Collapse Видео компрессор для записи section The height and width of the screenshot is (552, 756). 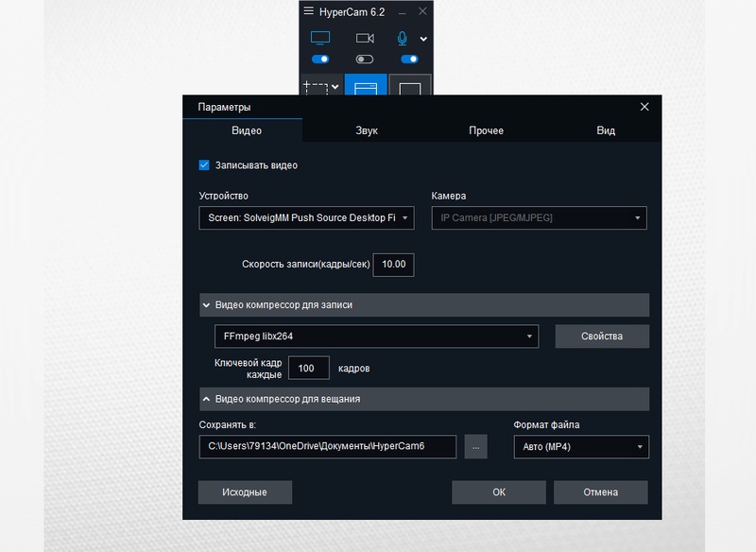click(424, 304)
